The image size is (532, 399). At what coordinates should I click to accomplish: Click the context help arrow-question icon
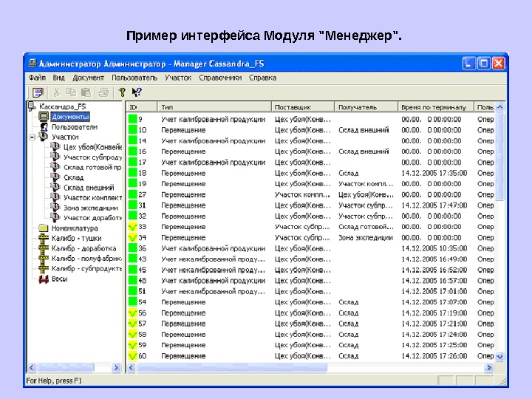tap(137, 92)
